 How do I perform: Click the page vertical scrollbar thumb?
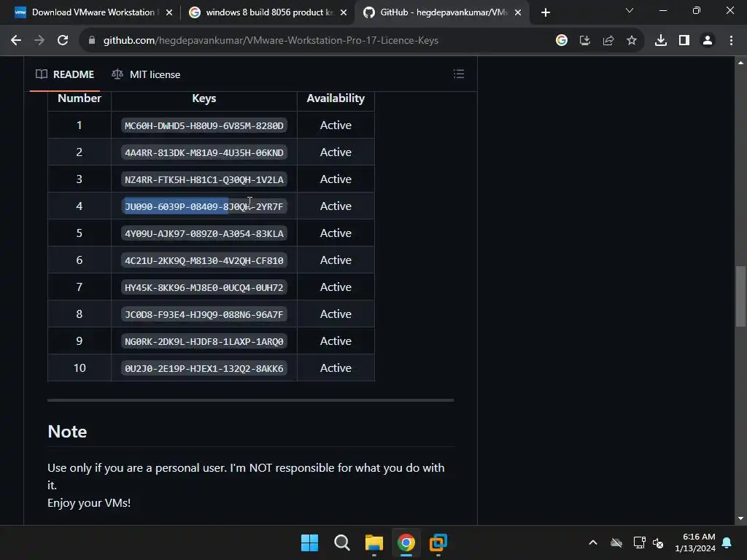(x=740, y=296)
